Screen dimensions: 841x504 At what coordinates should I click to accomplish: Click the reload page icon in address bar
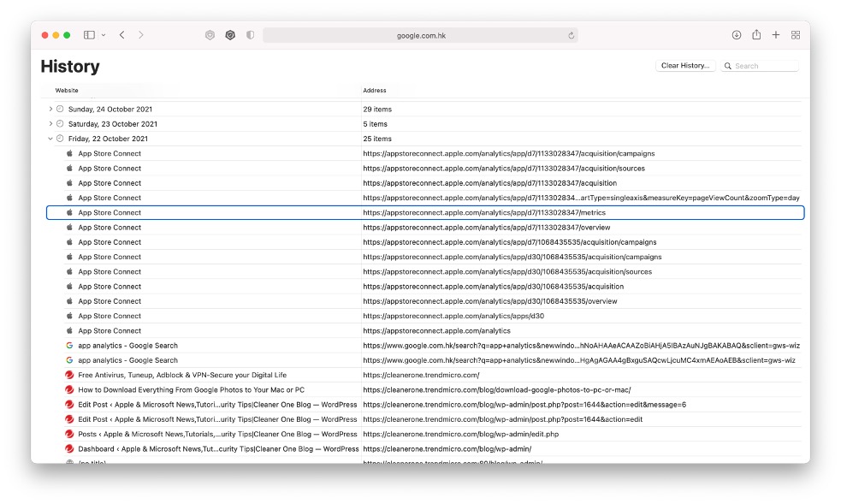[571, 36]
